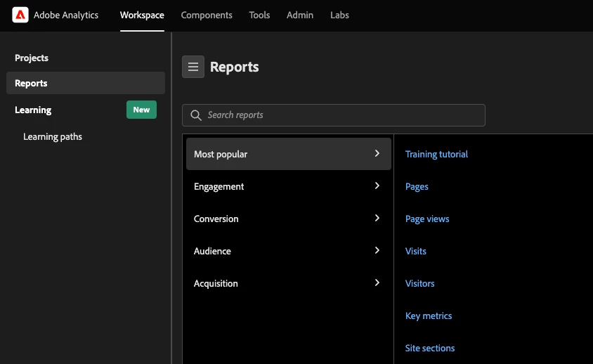Image resolution: width=593 pixels, height=364 pixels.
Task: Select the Audience category label
Action: [212, 251]
